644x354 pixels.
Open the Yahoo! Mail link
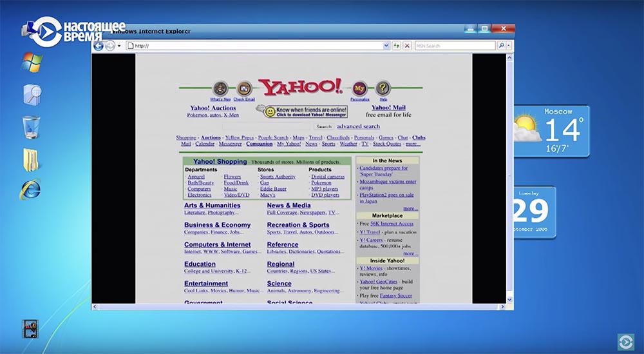tap(388, 107)
